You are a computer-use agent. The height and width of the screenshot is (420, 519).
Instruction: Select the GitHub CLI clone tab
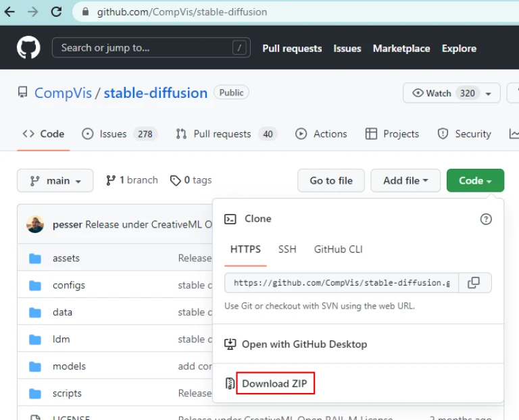click(x=339, y=249)
